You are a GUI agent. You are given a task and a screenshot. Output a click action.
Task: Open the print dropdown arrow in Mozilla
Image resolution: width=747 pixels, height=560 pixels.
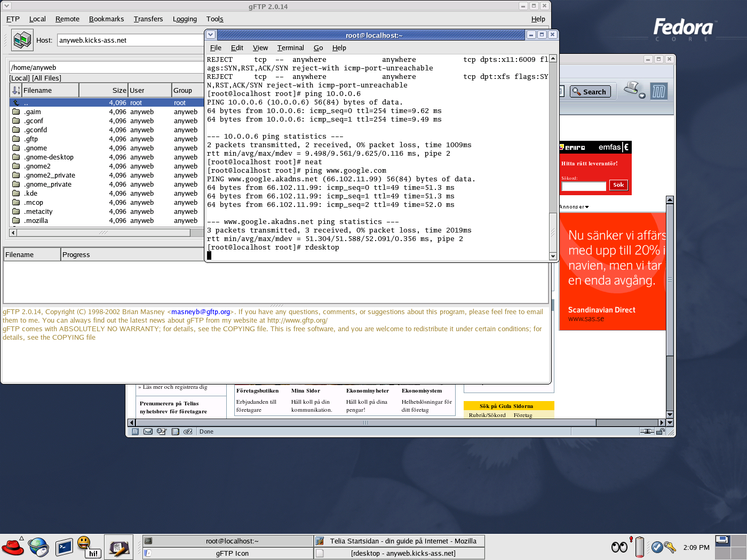(x=642, y=95)
